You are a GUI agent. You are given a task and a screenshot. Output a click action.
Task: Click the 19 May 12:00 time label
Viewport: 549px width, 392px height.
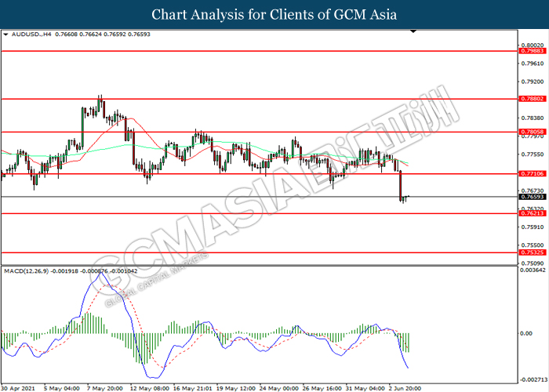[236, 389]
